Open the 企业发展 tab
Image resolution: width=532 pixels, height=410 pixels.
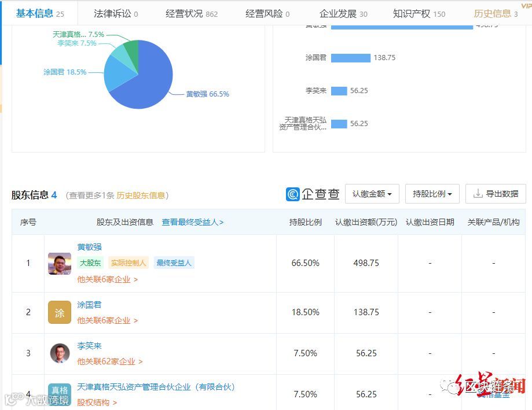(343, 13)
